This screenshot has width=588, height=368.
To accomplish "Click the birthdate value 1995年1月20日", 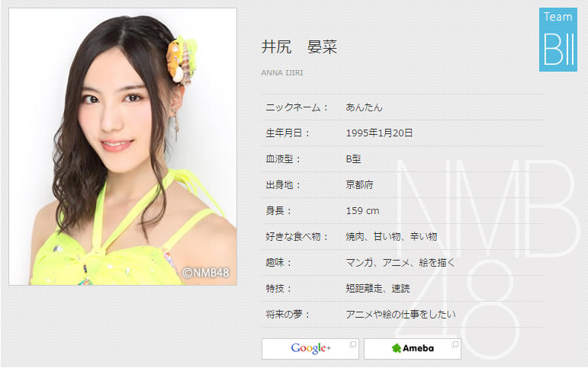I will click(379, 133).
